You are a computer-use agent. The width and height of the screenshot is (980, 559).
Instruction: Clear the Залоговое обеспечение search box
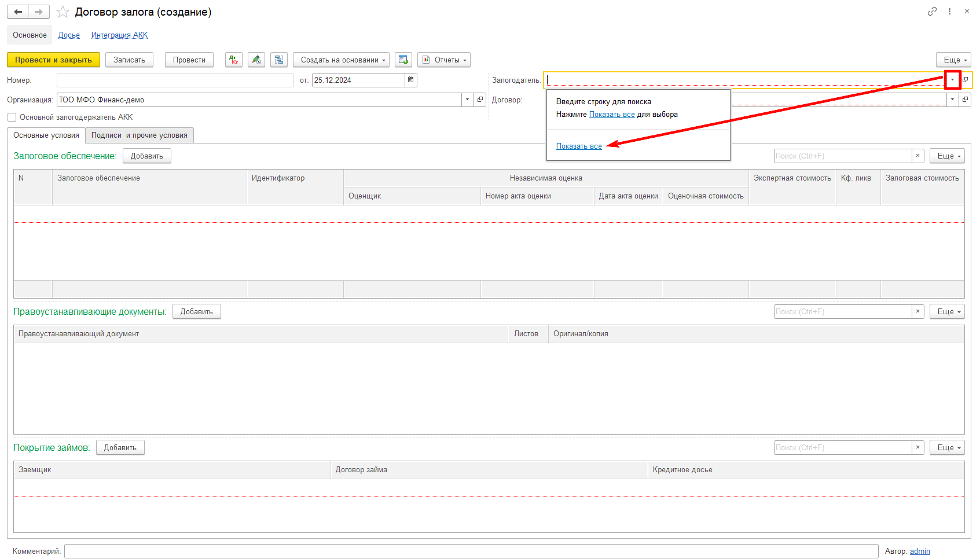coord(918,156)
